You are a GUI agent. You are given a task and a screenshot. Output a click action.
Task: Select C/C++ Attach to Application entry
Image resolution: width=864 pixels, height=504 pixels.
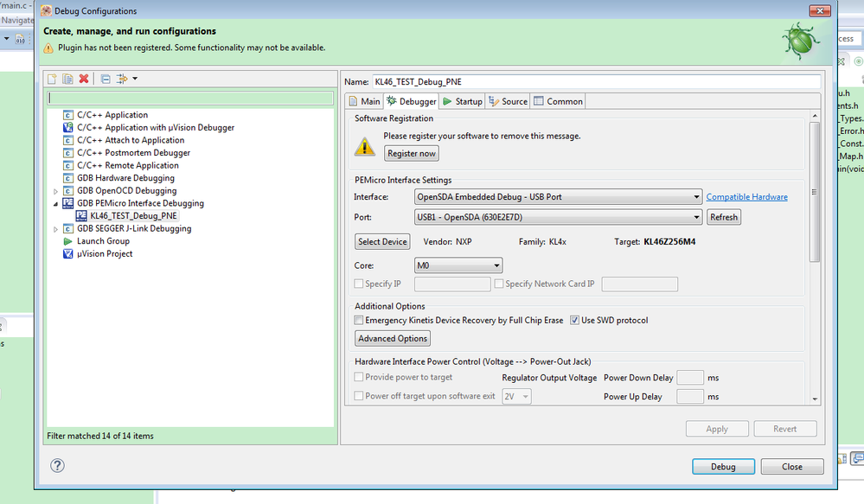tap(131, 140)
